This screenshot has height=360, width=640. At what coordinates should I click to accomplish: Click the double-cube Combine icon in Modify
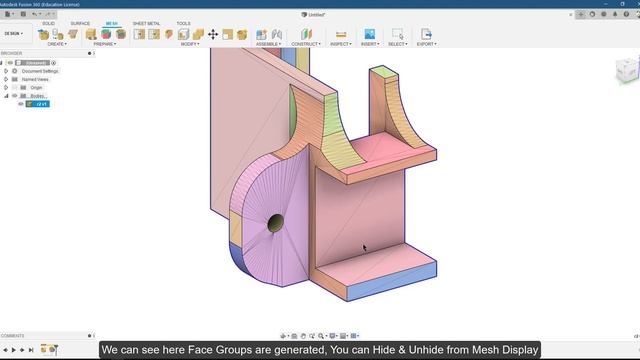[x=198, y=34]
